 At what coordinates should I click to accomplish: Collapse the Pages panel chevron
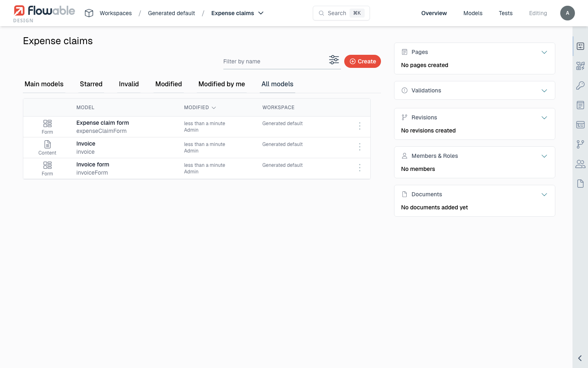coord(544,52)
